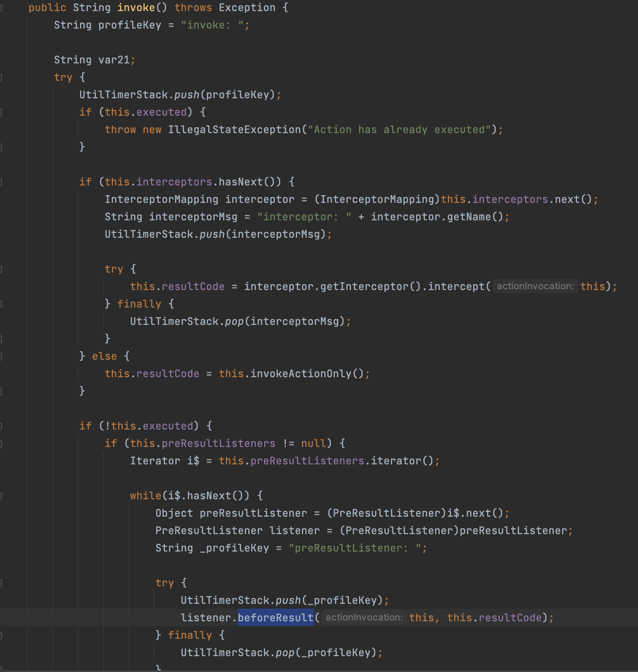638x672 pixels.
Task: Click push in UtilTimerStack.push(_profileKey)
Action: [288, 600]
